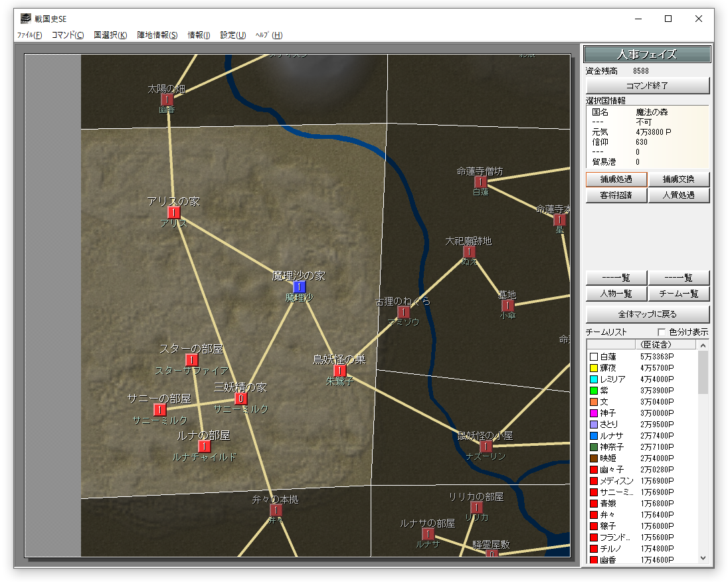Screen dimensions: 728x582
Task: Click the gray 墓地 territory marker
Action: pyautogui.click(x=507, y=305)
